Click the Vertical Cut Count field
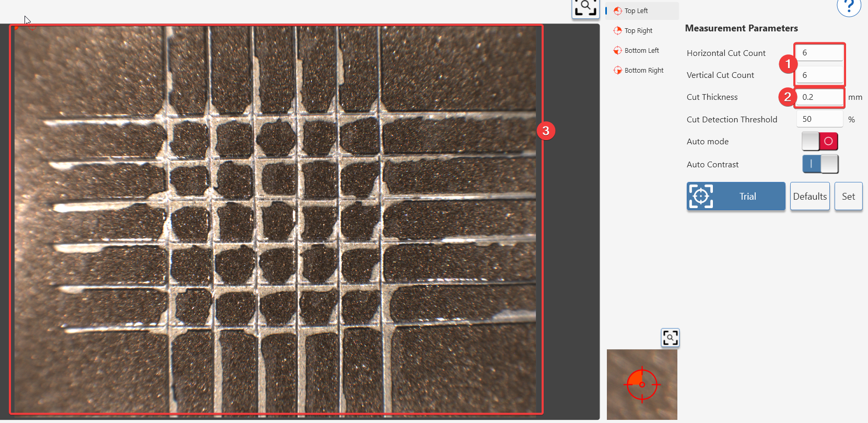868x423 pixels. click(819, 75)
